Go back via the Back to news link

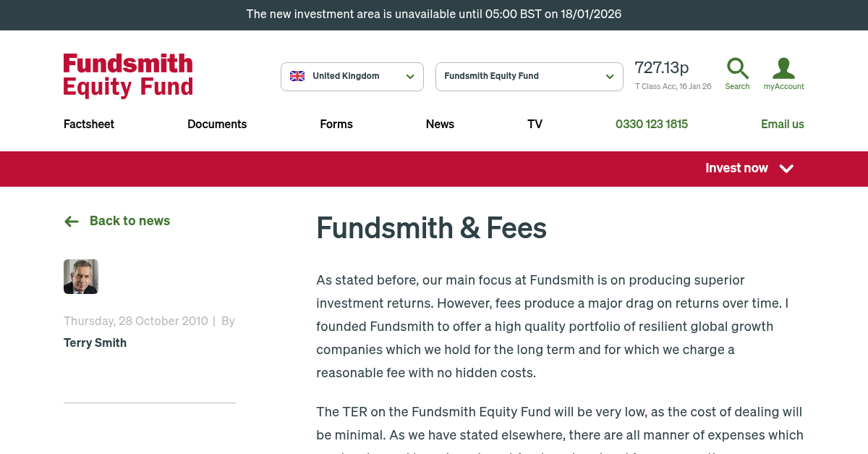[x=129, y=222]
